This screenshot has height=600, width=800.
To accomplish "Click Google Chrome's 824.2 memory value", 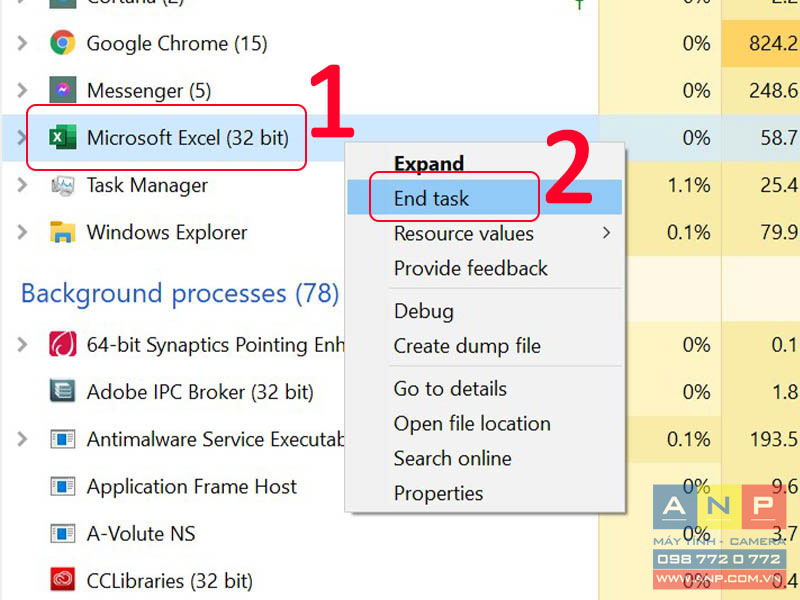I will point(773,43).
